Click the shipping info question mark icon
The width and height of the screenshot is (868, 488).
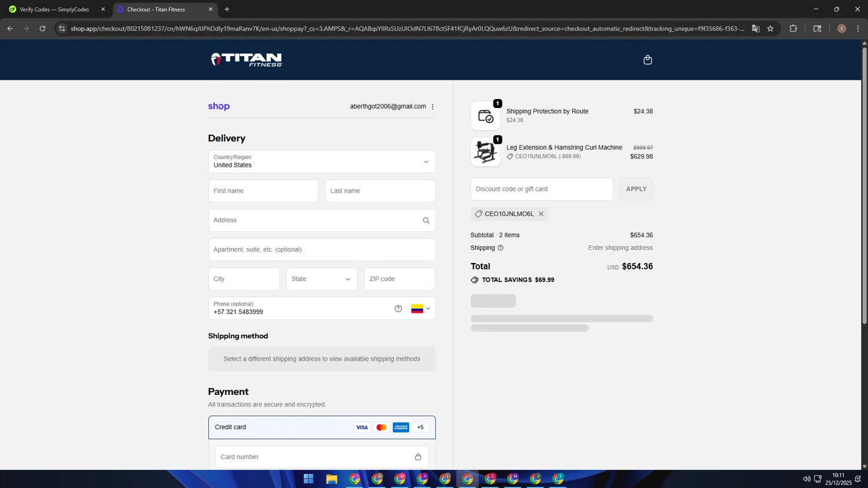(x=501, y=248)
